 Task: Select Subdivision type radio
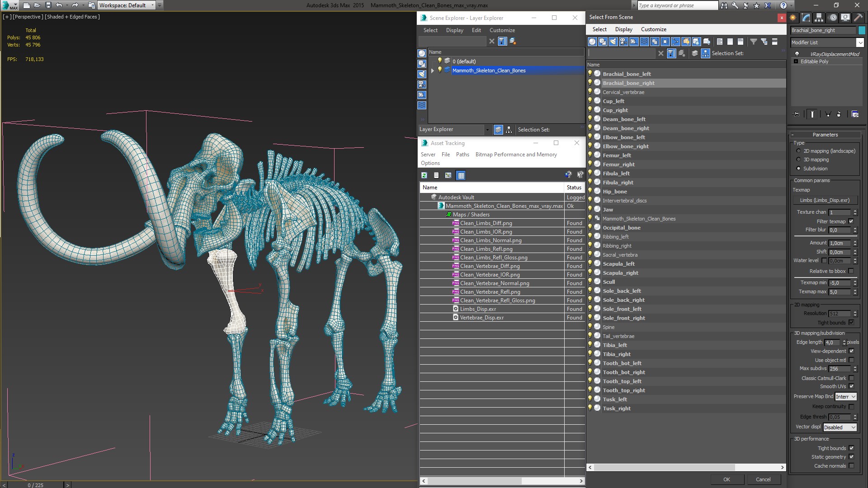(x=798, y=169)
